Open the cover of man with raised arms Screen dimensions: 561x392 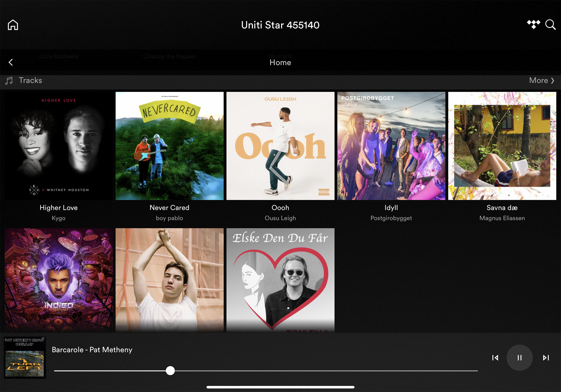click(x=169, y=280)
